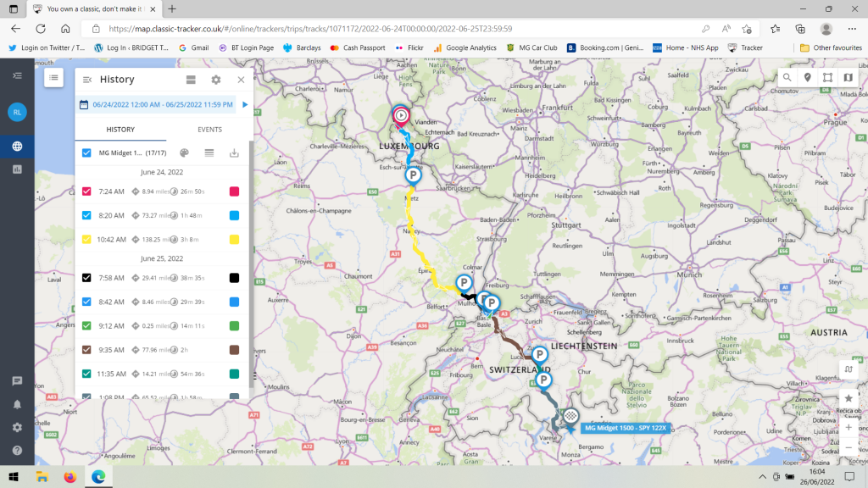This screenshot has width=868, height=488.
Task: Open the Tracker bookmark
Action: click(745, 47)
